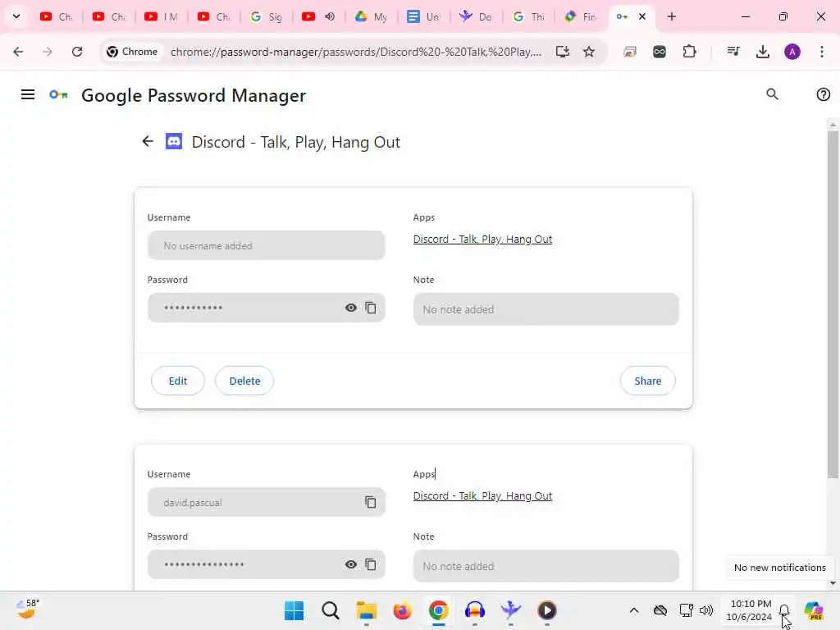The width and height of the screenshot is (840, 630).
Task: Click the first entry's note field
Action: pyautogui.click(x=546, y=309)
